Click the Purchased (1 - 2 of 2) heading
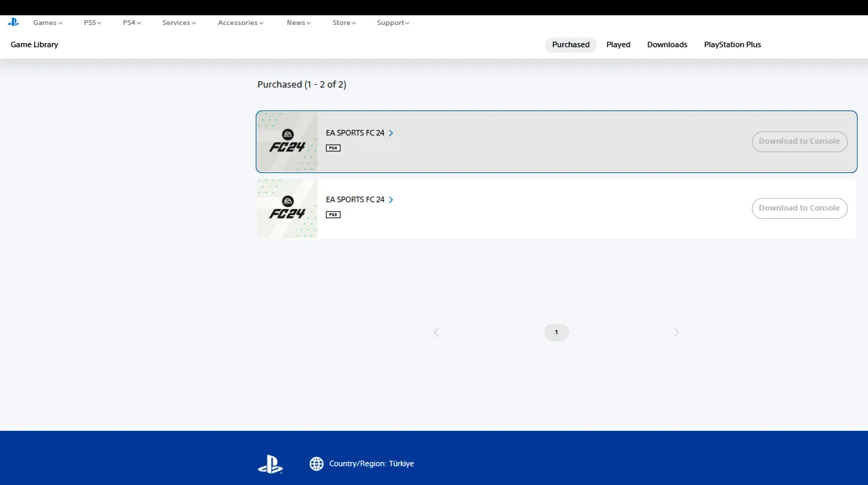868x485 pixels. point(302,84)
